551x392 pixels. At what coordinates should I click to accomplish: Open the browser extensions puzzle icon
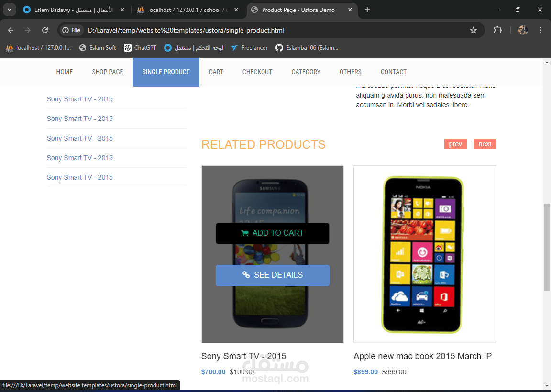point(497,30)
